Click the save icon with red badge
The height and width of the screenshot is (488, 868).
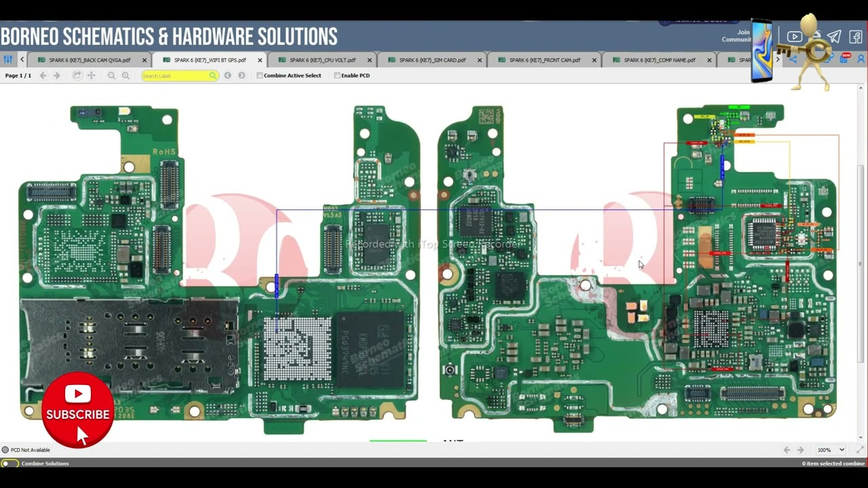844,59
